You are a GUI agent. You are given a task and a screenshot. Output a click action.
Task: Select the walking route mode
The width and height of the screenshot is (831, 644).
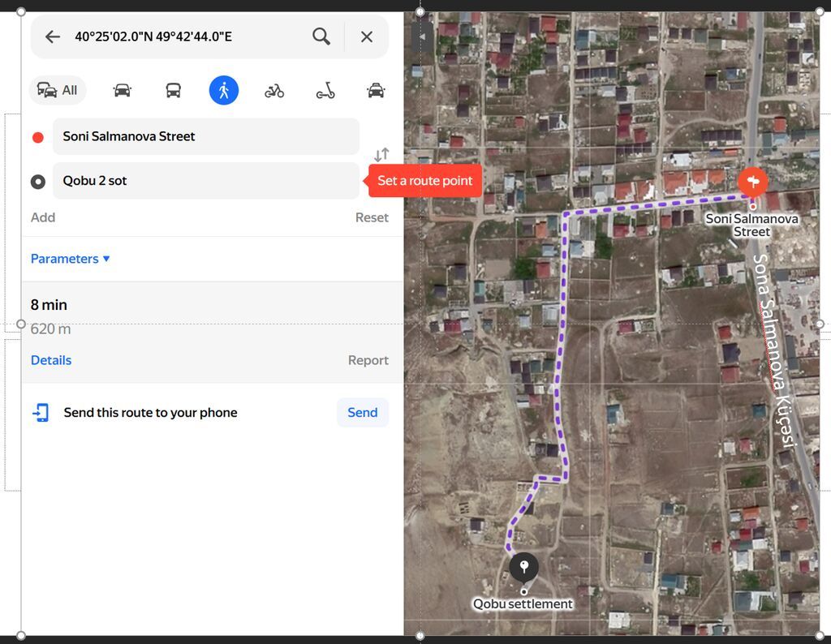224,90
